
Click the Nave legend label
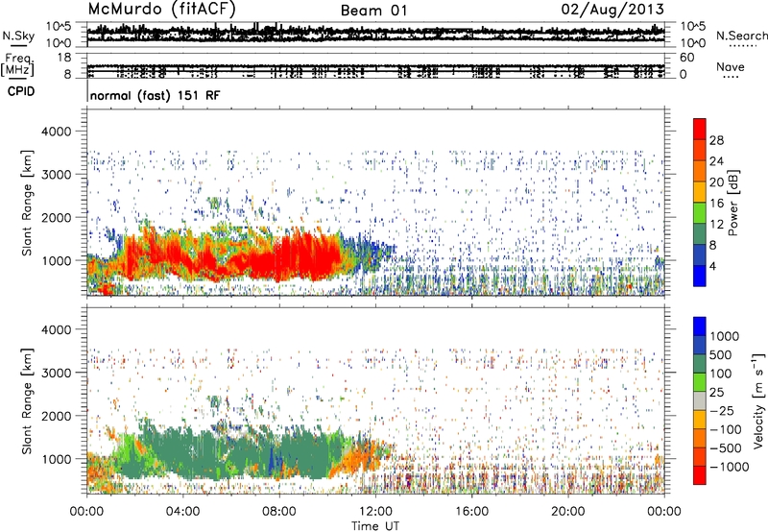click(x=731, y=66)
